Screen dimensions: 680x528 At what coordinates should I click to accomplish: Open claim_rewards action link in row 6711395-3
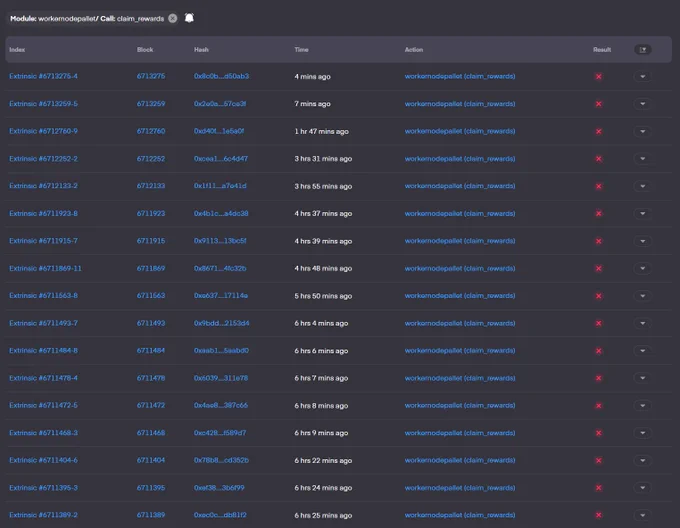(460, 488)
